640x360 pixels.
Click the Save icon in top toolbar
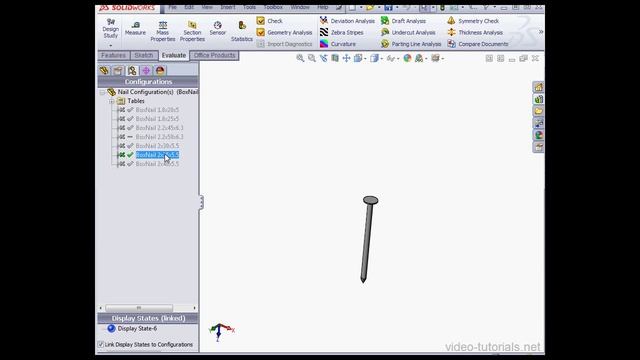pos(388,8)
